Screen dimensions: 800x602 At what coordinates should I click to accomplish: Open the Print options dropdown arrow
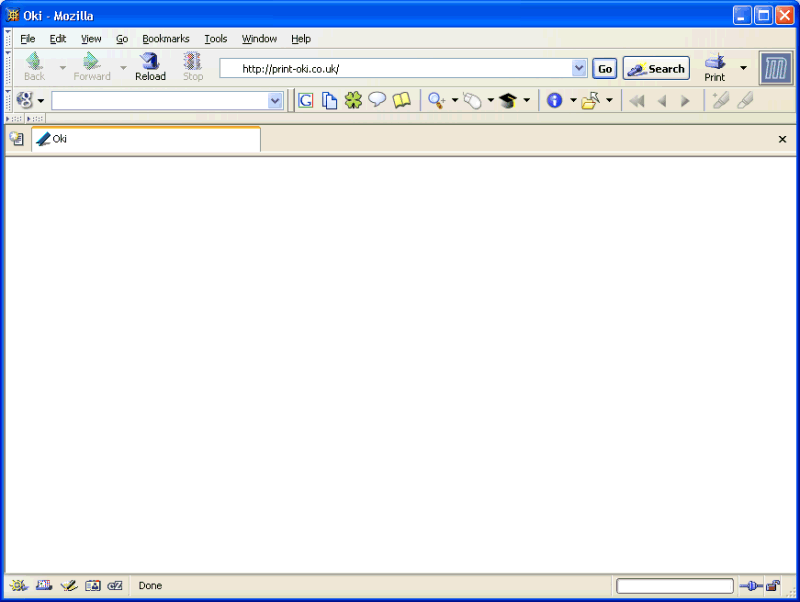(743, 67)
